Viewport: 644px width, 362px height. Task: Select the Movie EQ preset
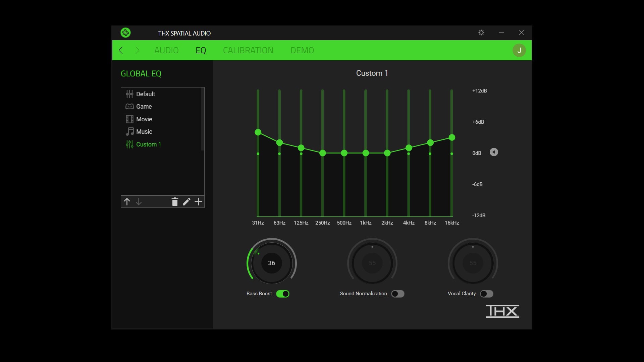(x=161, y=119)
